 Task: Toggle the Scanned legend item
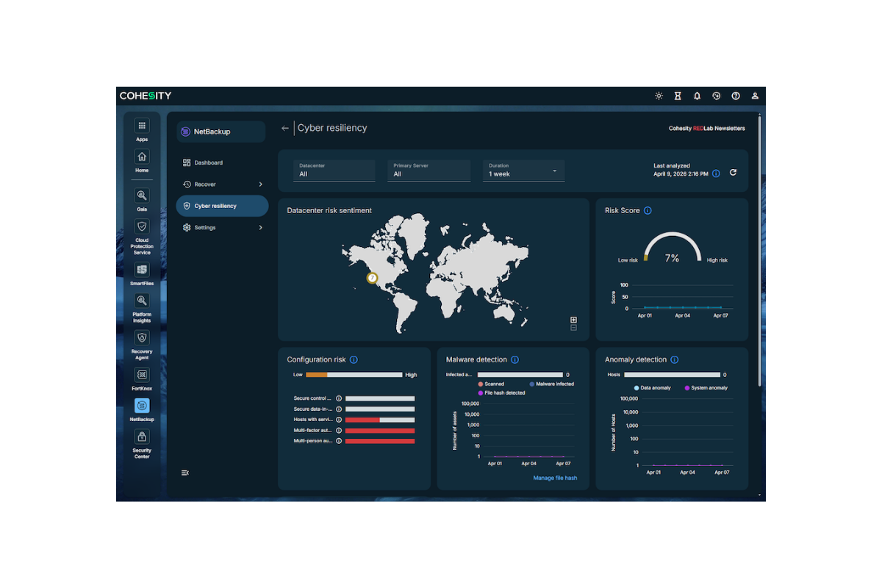(491, 384)
